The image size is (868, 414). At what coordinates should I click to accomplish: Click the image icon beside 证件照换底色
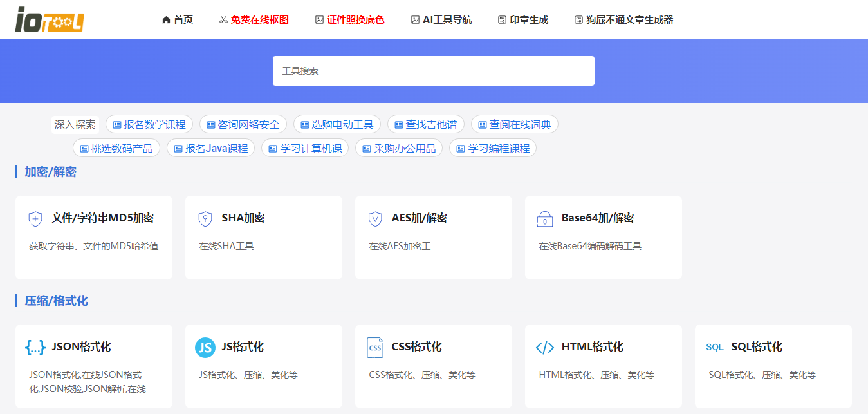[x=319, y=20]
